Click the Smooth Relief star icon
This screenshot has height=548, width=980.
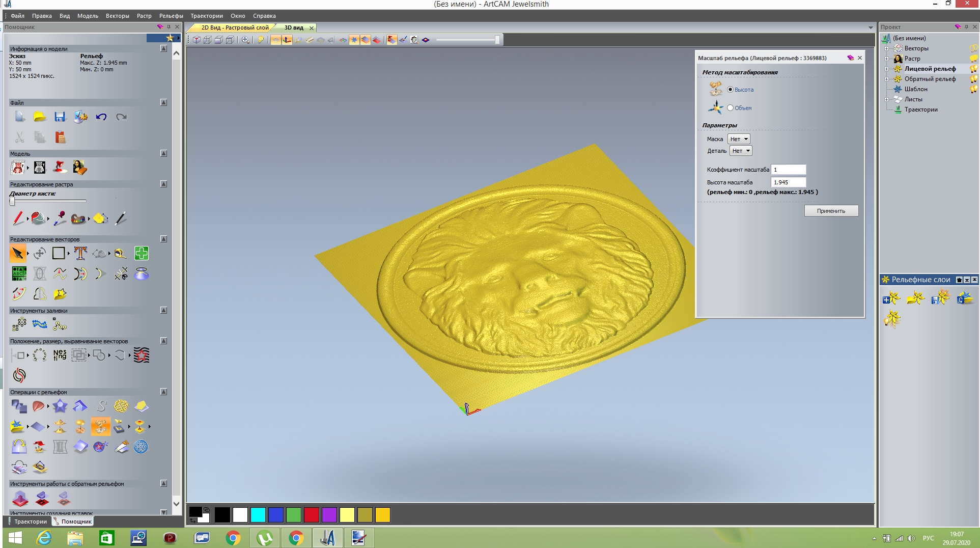click(60, 406)
